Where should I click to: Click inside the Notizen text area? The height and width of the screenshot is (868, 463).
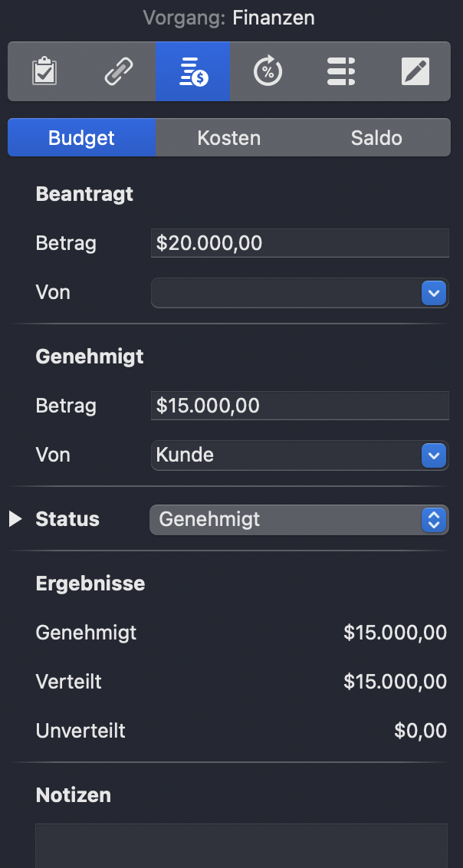coord(241,847)
